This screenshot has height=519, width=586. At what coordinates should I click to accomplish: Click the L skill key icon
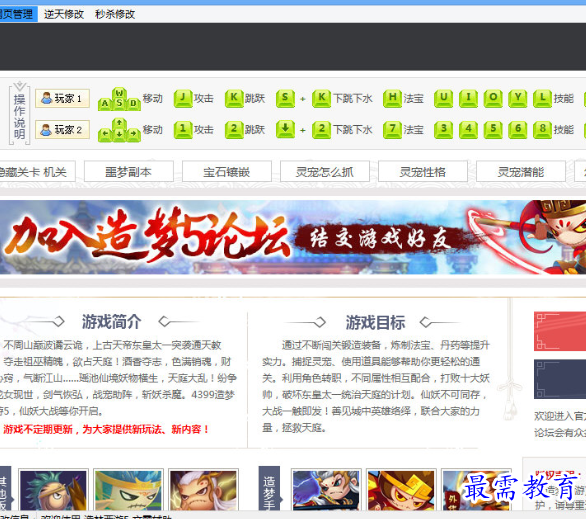pos(542,99)
